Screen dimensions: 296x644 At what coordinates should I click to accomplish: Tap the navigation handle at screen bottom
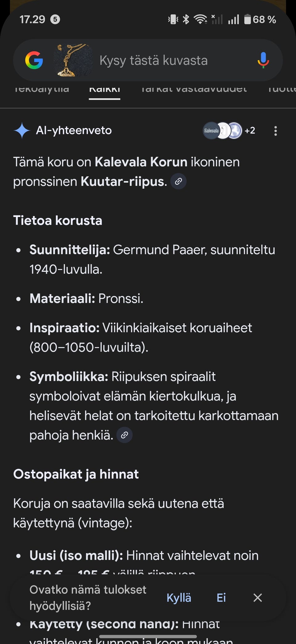[x=148, y=636]
